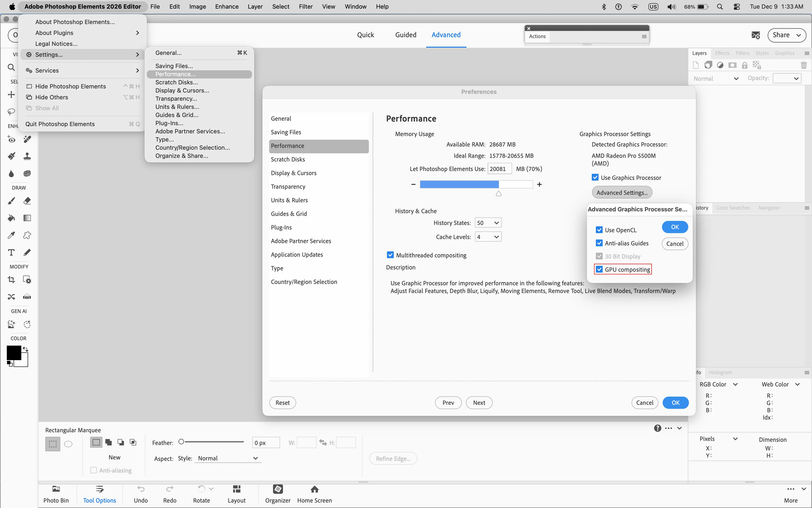Viewport: 812px width, 508px height.
Task: Select the Zoom tool in the toolbox
Action: (x=11, y=68)
